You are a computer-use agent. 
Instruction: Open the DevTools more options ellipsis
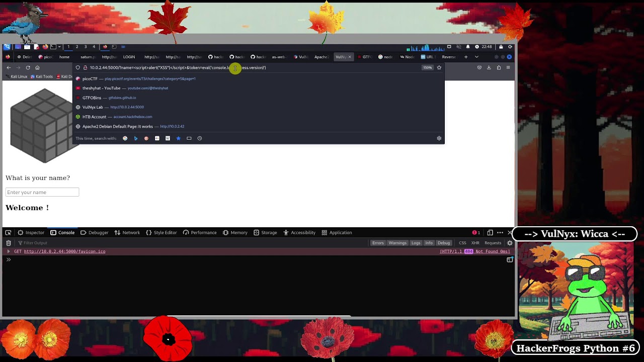[x=500, y=233]
